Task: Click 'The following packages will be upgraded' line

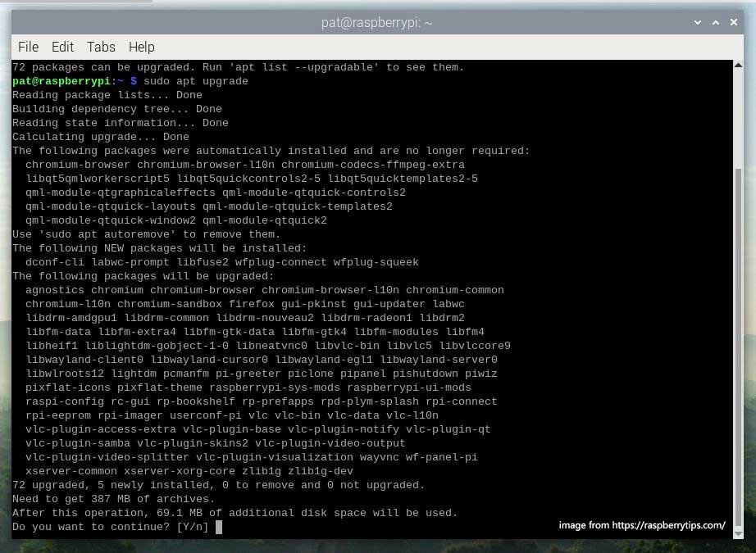Action: [143, 277]
